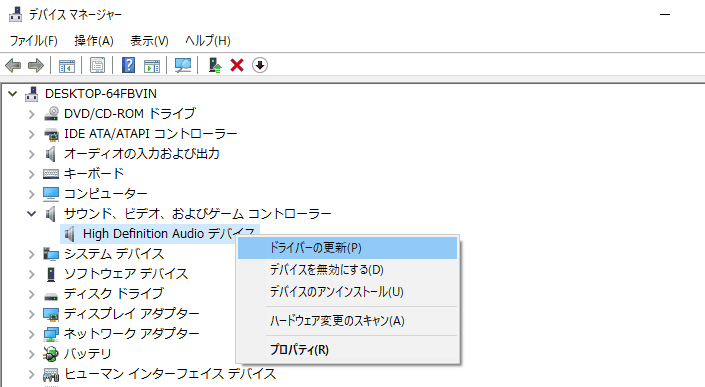The image size is (705, 387).
Task: Click the オーディオの入力および出力 speaker icon
Action: click(x=51, y=154)
